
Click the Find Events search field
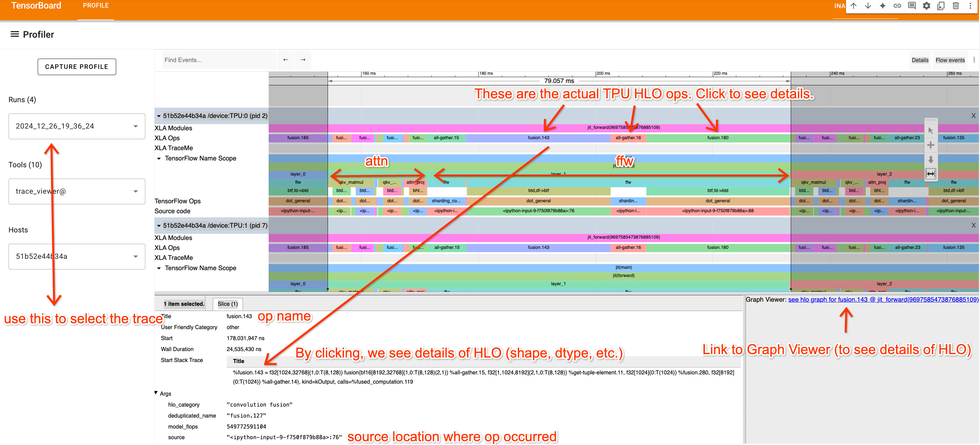coord(219,60)
